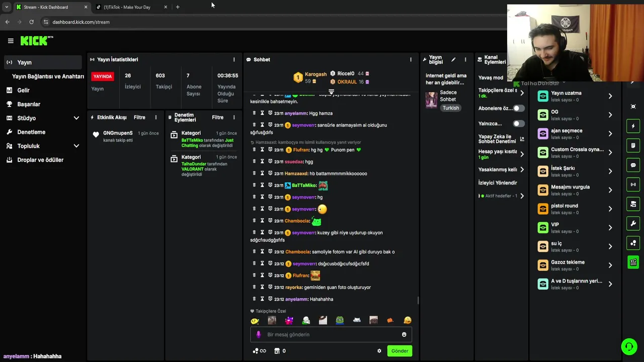Image resolution: width=644 pixels, height=362 pixels.
Task: Open the emoji picker in message box
Action: click(404, 334)
